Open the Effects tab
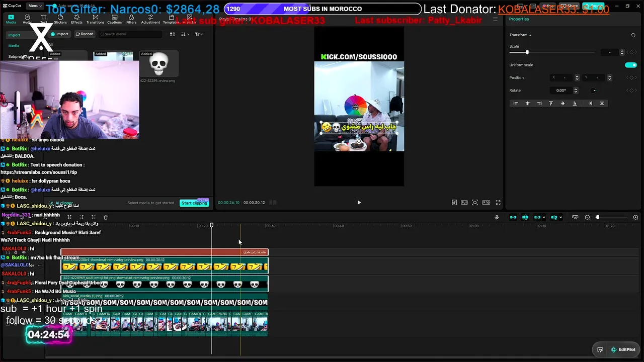Viewport: 644px width, 362px height. tap(76, 19)
